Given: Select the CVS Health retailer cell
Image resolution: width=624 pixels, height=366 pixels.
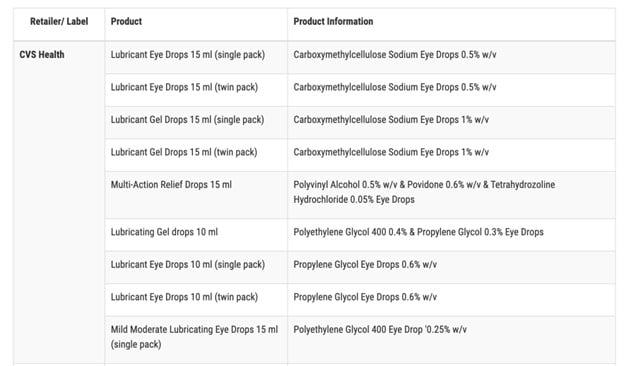Looking at the screenshot, I should [x=42, y=55].
